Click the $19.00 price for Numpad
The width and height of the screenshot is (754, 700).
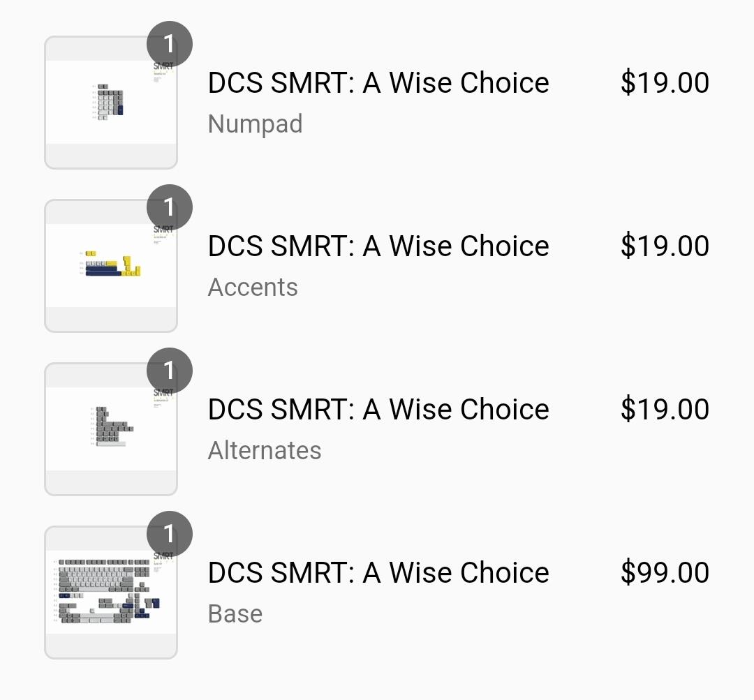[665, 82]
